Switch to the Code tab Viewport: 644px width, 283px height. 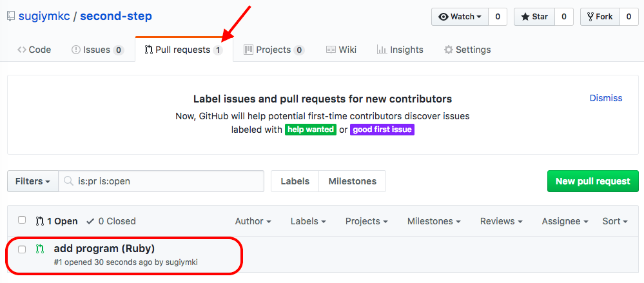point(34,50)
